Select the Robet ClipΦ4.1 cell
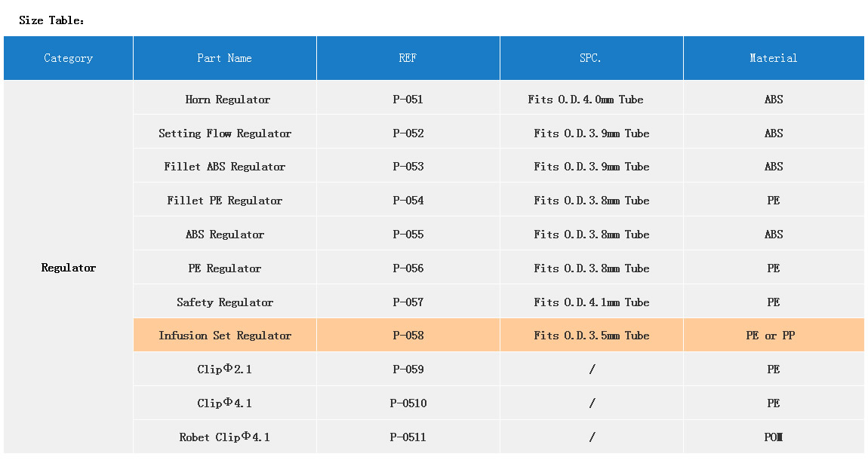The height and width of the screenshot is (460, 868). click(225, 437)
